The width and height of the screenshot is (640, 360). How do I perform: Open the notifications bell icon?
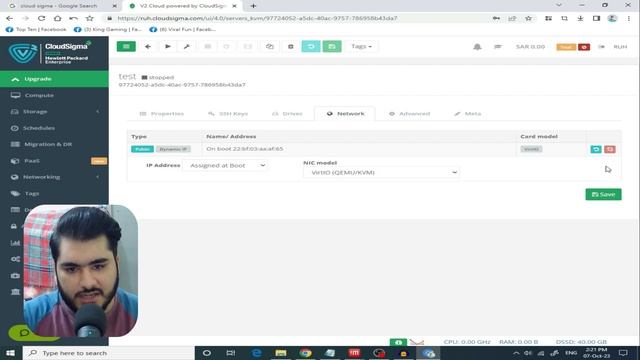pos(477,47)
